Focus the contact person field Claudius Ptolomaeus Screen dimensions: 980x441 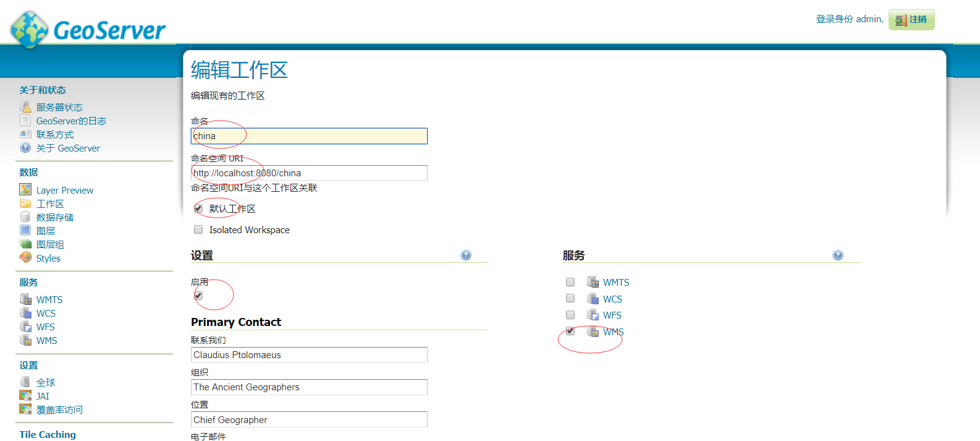[x=309, y=355]
